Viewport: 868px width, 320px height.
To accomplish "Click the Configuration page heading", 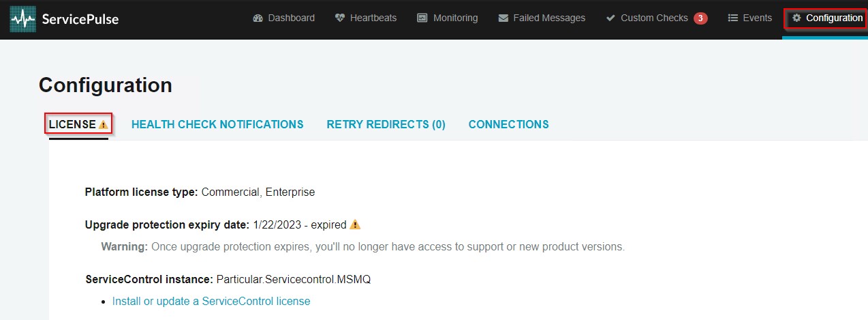I will point(106,85).
